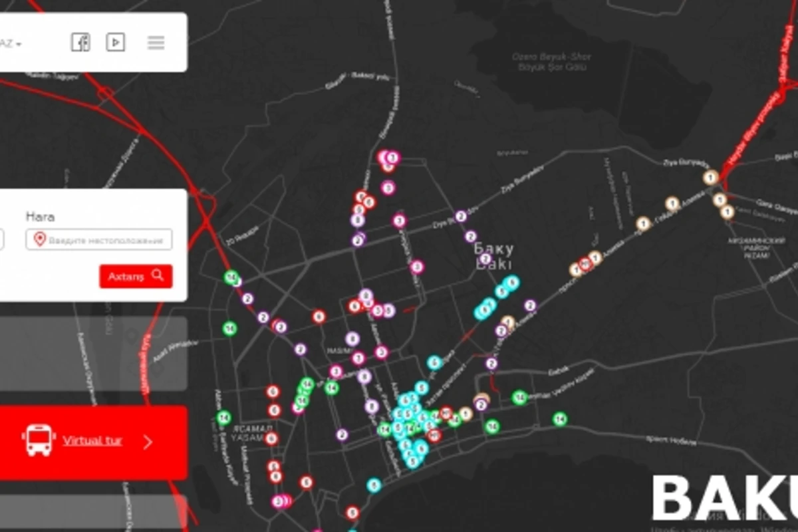Open the Facebook page icon
This screenshot has height=532, width=798.
point(80,43)
